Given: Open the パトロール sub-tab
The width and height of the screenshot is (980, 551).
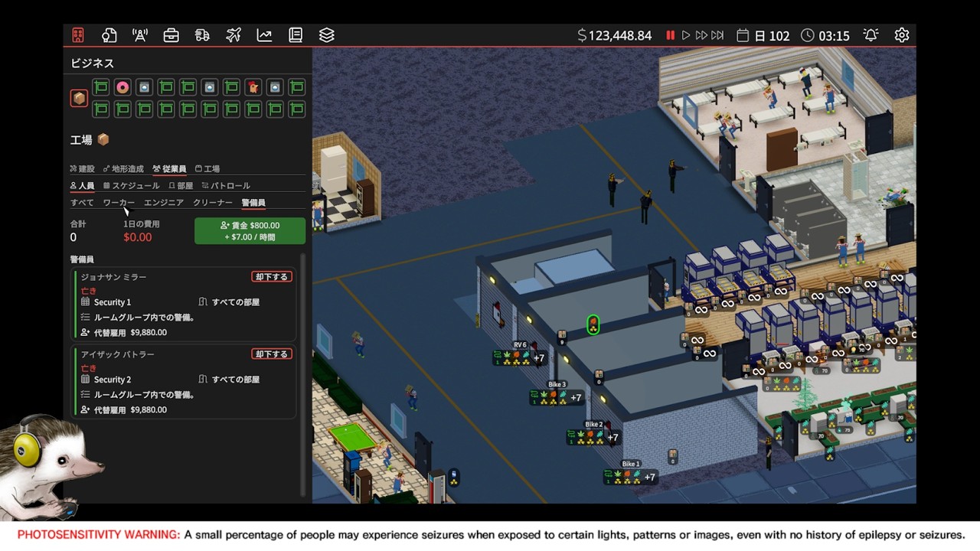Looking at the screenshot, I should 226,186.
